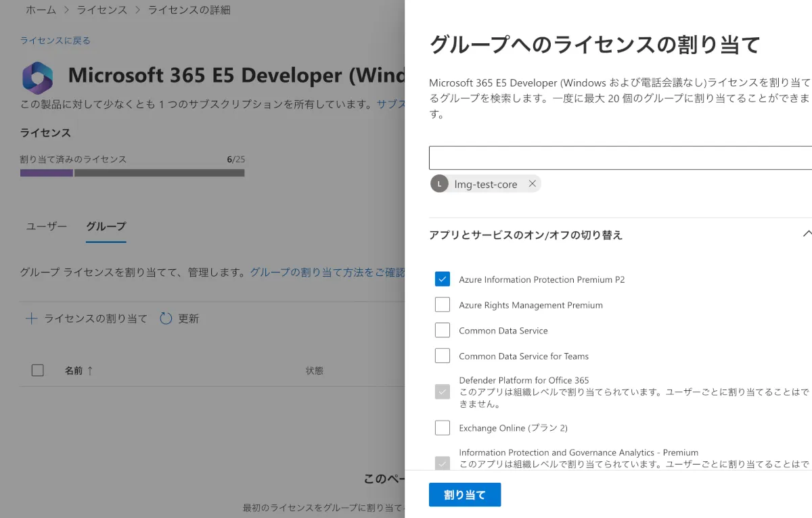
Task: Click Microsoft 365 E5 Developer title
Action: pos(236,74)
